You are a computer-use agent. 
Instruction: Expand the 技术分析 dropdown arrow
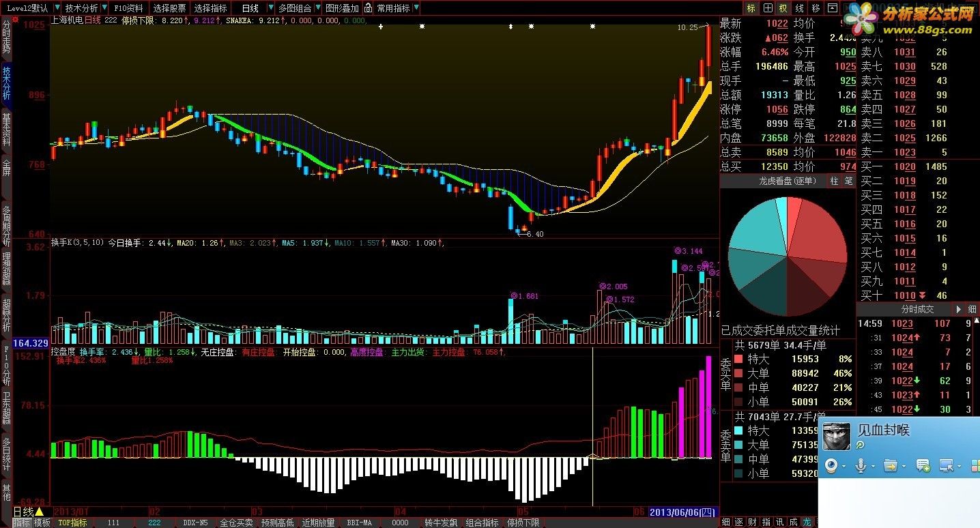[104, 8]
